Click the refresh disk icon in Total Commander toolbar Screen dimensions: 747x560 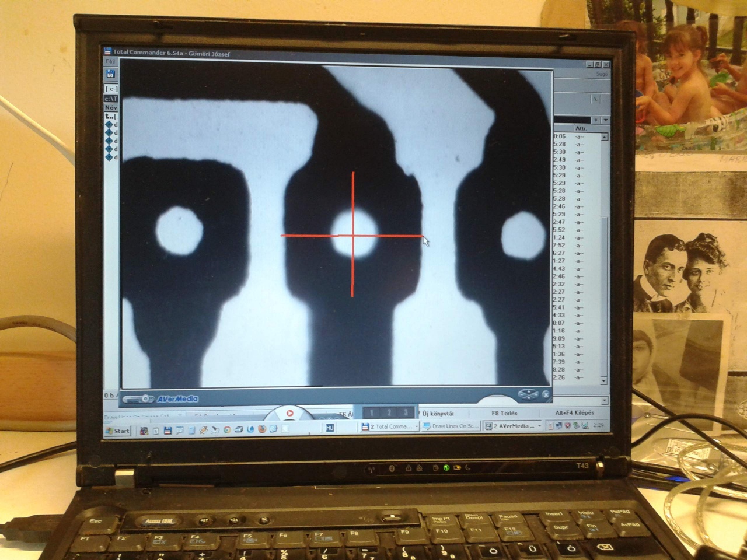click(110, 74)
